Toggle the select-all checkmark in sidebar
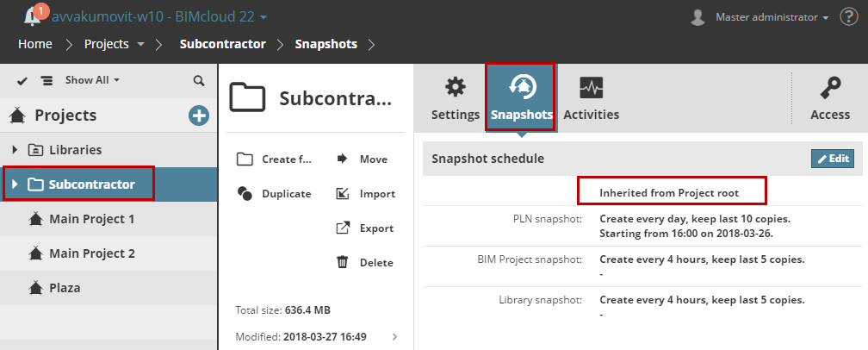The height and width of the screenshot is (350, 868). click(x=22, y=80)
